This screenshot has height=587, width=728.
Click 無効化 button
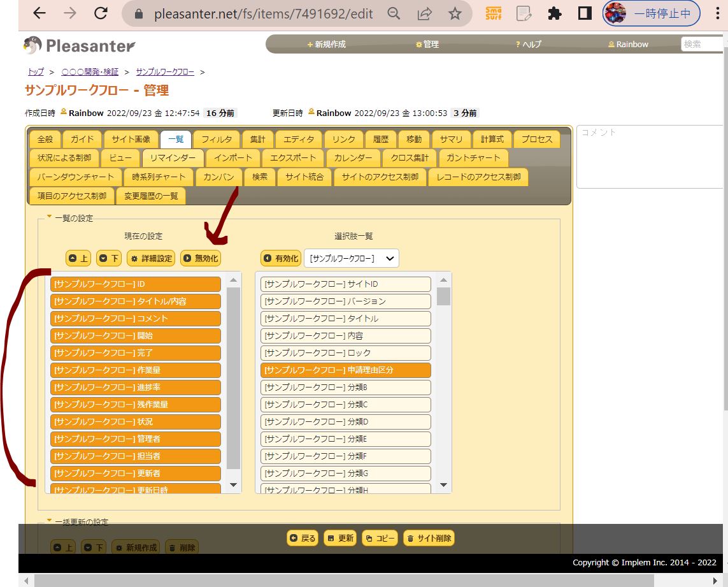(x=201, y=258)
